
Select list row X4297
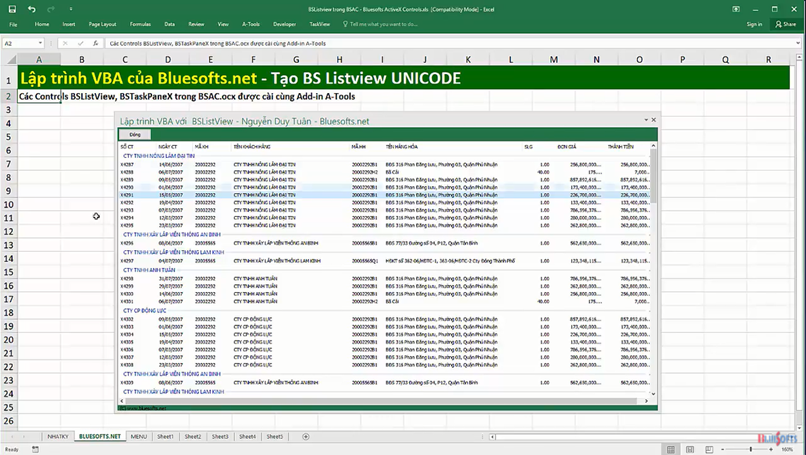point(384,261)
